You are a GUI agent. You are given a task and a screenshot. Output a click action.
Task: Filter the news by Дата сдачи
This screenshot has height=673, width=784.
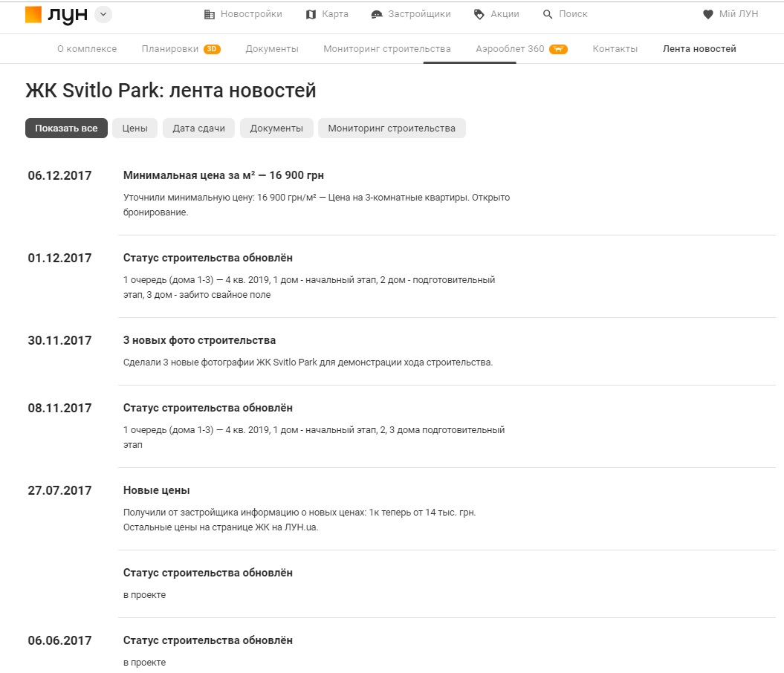tap(198, 129)
